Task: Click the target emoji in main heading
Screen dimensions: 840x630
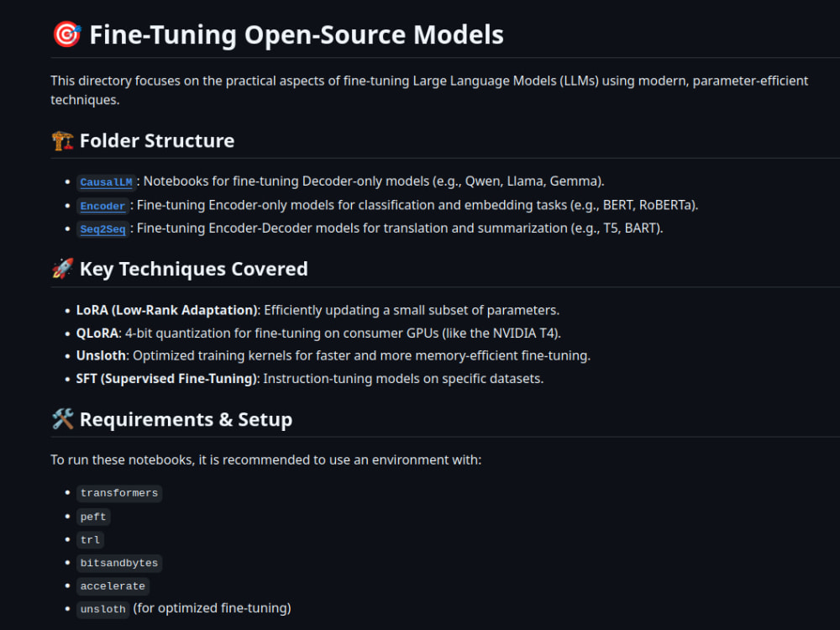Action: [67, 34]
